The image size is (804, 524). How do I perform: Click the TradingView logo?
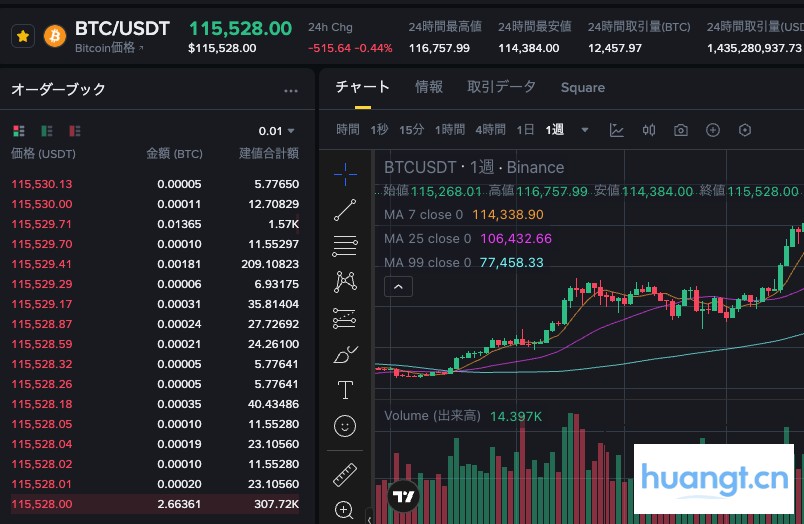tap(403, 496)
